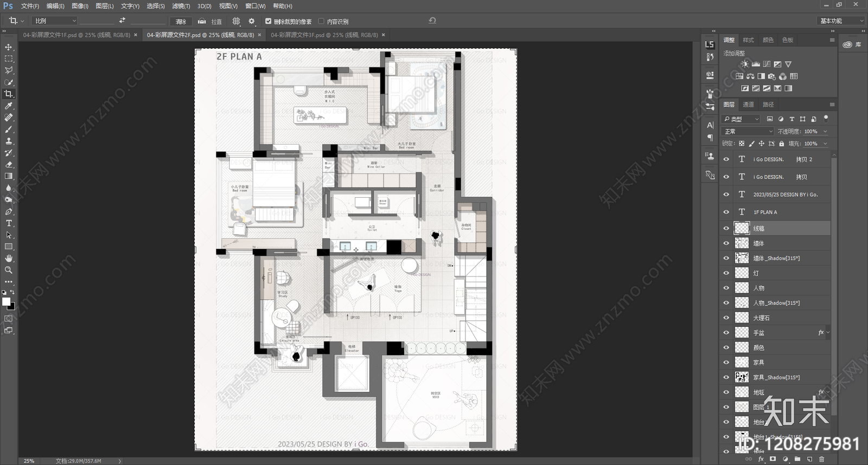
Task: Select the Horizontal Type tool
Action: (x=9, y=223)
